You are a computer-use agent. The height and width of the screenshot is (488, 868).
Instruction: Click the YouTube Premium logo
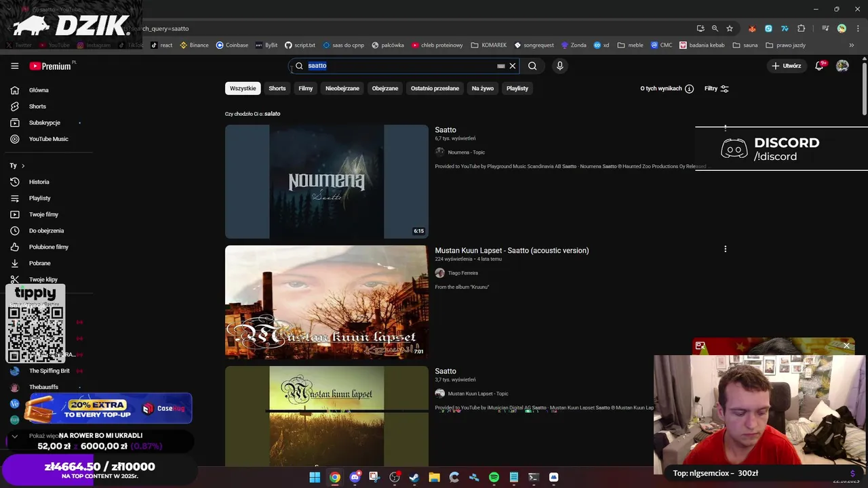point(51,66)
